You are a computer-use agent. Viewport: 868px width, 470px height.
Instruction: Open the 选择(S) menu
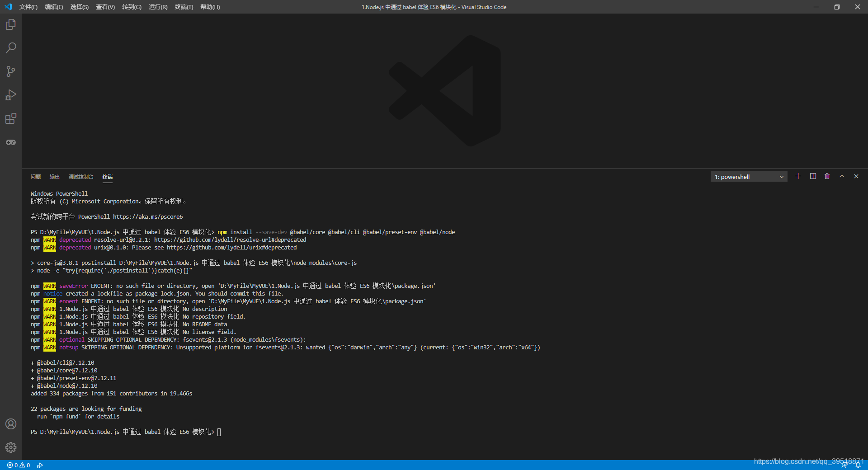coord(80,7)
